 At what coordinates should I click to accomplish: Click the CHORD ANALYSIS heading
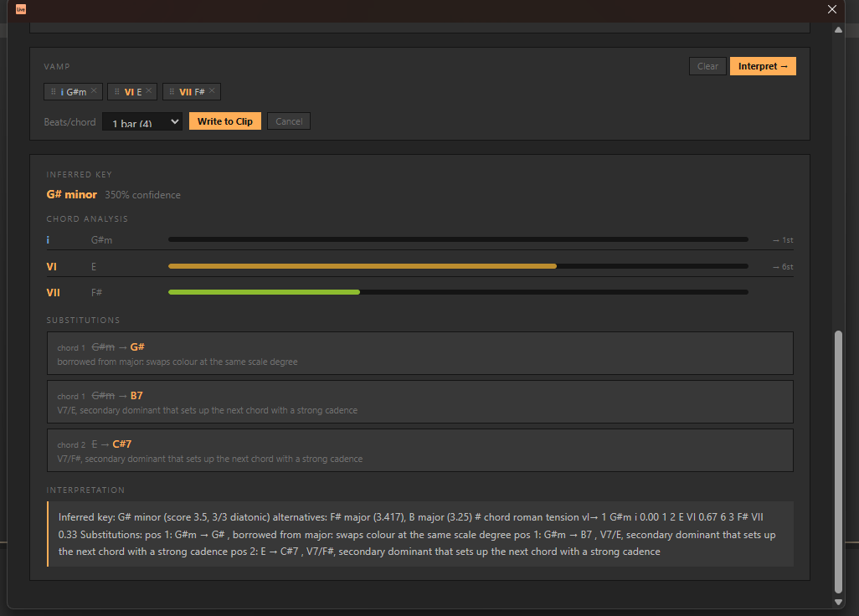tap(87, 218)
